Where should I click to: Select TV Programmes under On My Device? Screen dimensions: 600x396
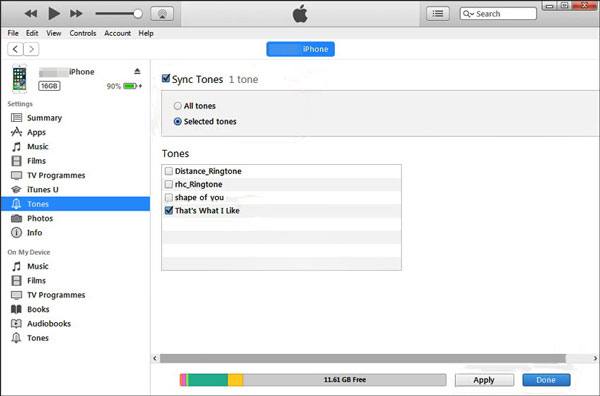(x=56, y=295)
